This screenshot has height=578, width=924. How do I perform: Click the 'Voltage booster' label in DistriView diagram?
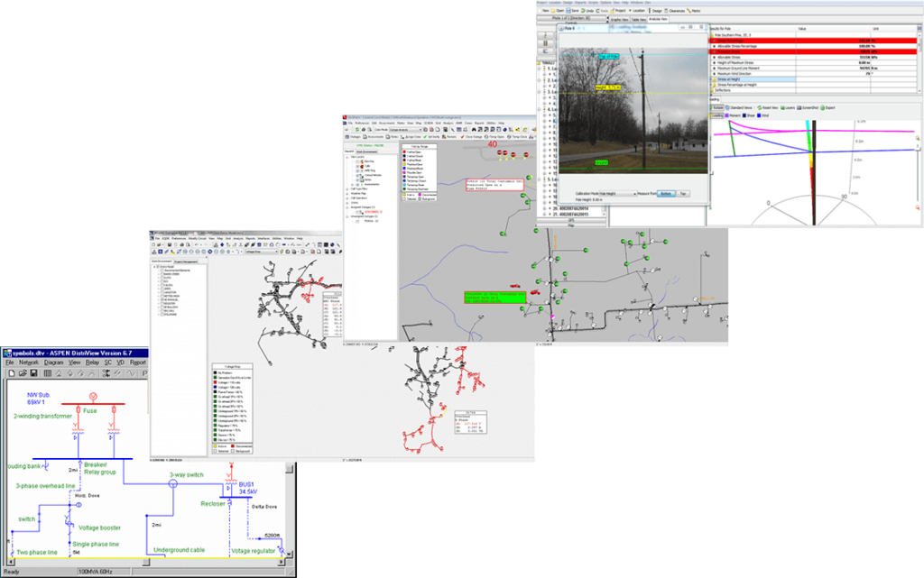99,528
